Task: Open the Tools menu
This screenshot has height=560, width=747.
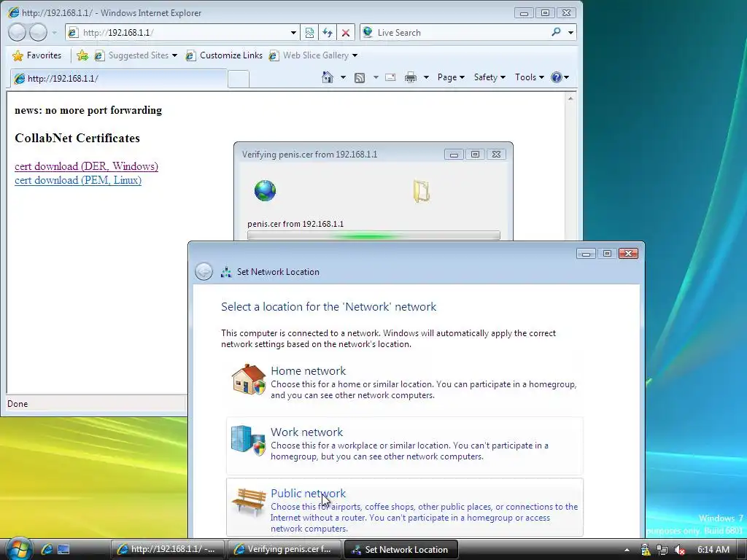Action: [529, 77]
